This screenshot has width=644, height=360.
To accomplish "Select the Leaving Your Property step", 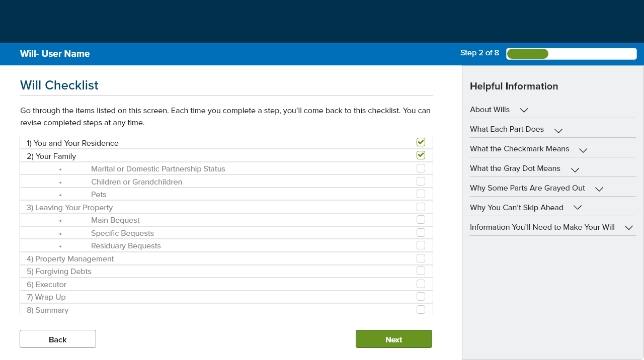I will click(x=69, y=208).
